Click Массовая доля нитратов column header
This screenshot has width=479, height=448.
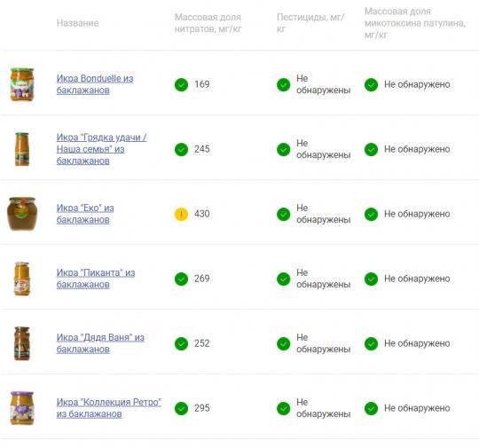point(208,23)
